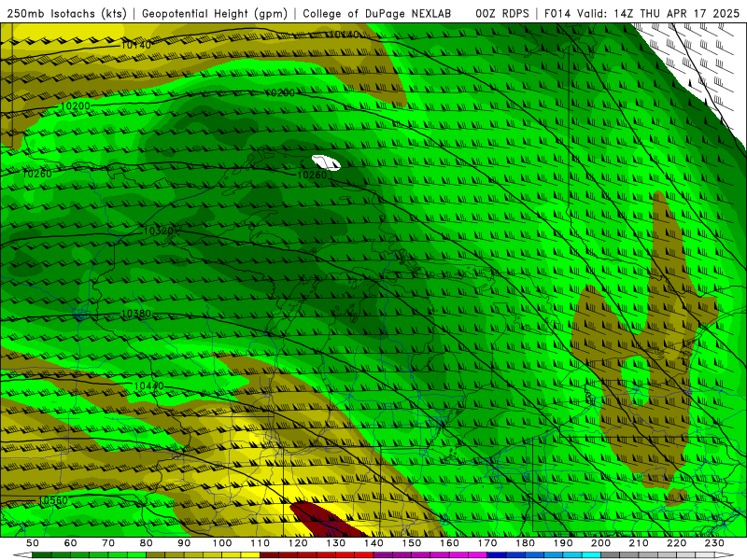Click the 130 value on the color scale

pos(336,543)
